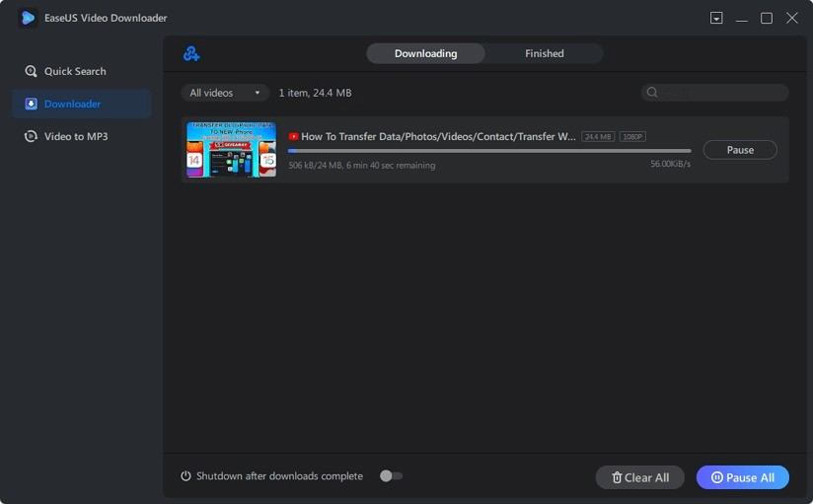The image size is (813, 504).
Task: Select Downloader in the sidebar
Action: point(82,104)
